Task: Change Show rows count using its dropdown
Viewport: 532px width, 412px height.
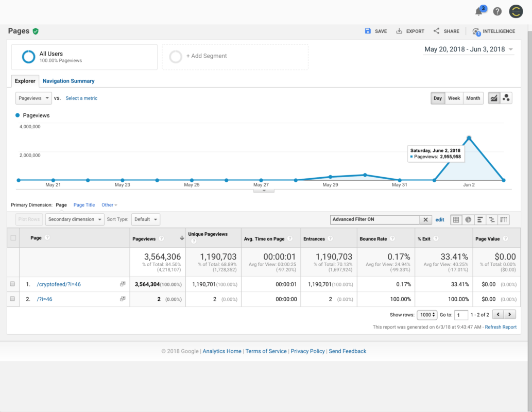Action: 427,314
